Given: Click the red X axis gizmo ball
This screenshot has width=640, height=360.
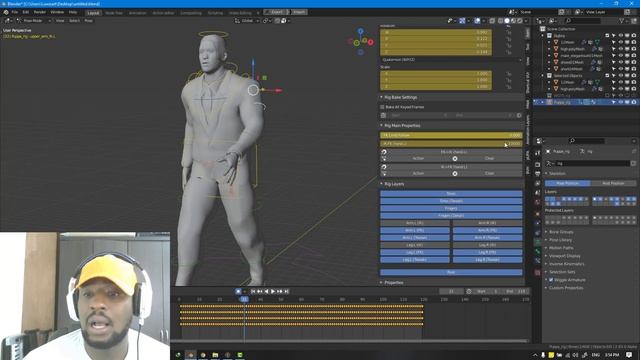Looking at the screenshot, I should pyautogui.click(x=371, y=42).
